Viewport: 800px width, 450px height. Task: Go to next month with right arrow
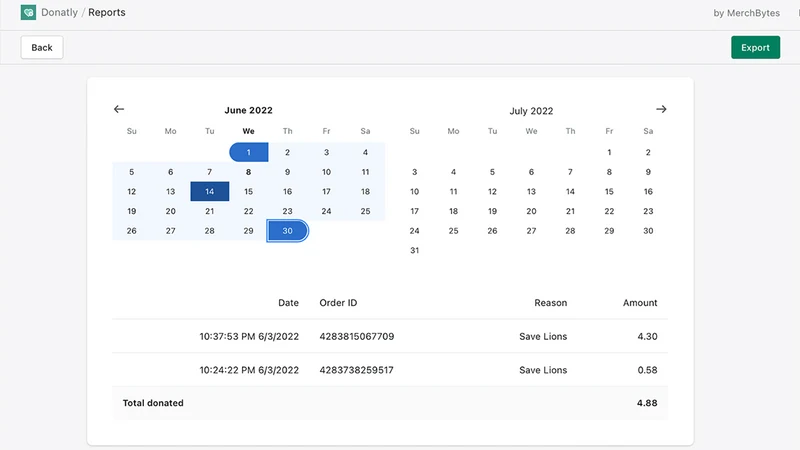[x=661, y=109]
